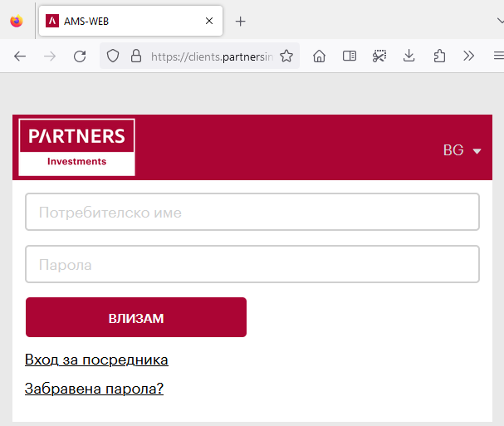This screenshot has height=426, width=504.
Task: Open the extensions puzzle icon
Action: [x=439, y=56]
